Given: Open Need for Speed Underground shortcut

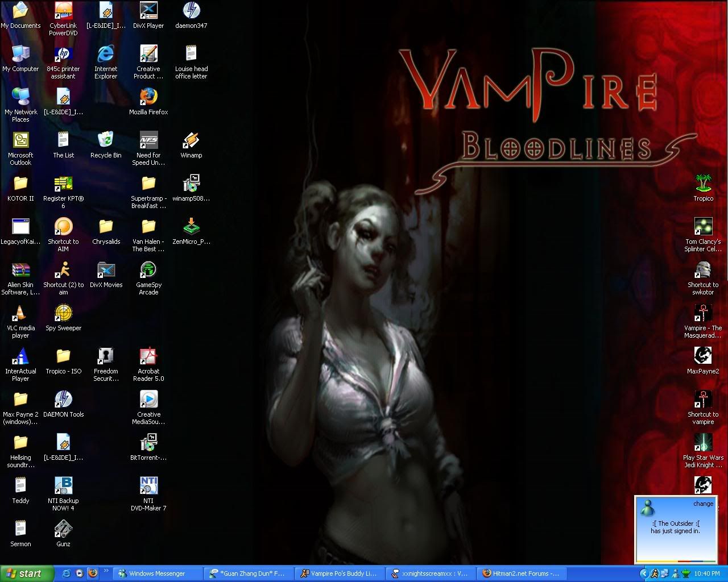Looking at the screenshot, I should 148,148.
